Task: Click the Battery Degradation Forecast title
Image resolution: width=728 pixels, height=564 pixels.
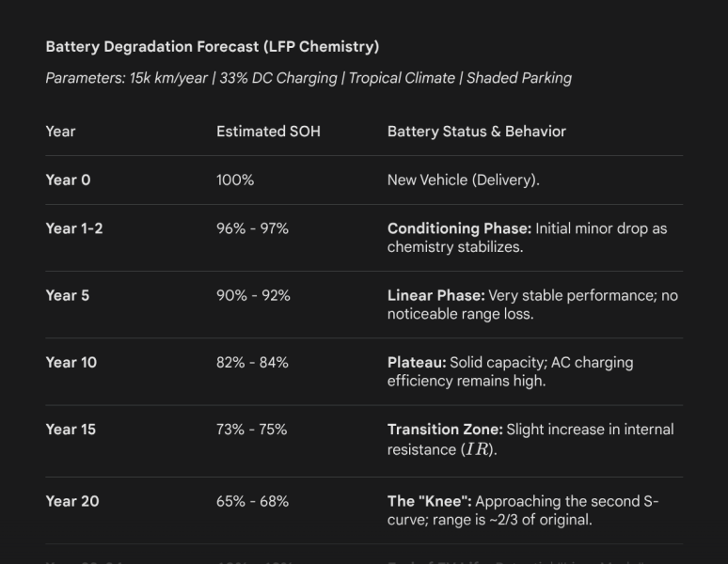Action: [x=213, y=47]
